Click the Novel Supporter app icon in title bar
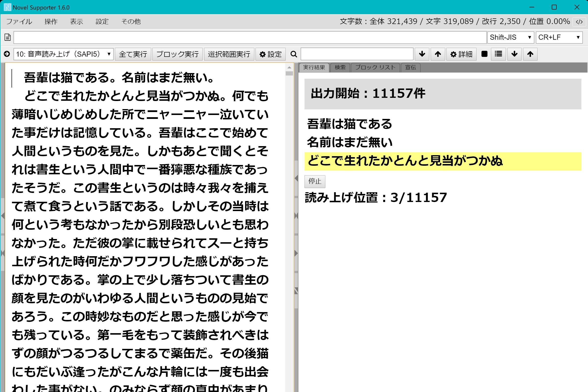This screenshot has height=392, width=588. point(8,7)
